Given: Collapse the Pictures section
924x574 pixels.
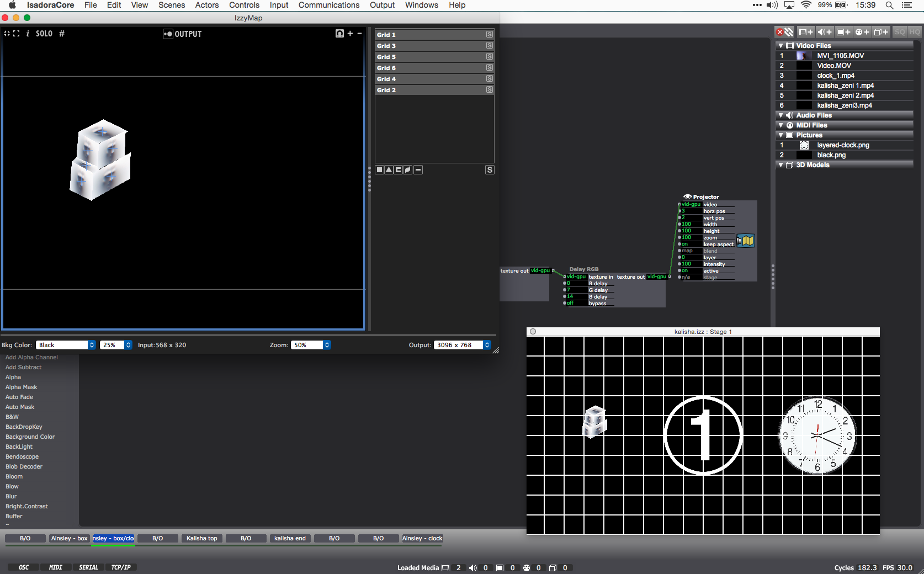Looking at the screenshot, I should point(780,135).
